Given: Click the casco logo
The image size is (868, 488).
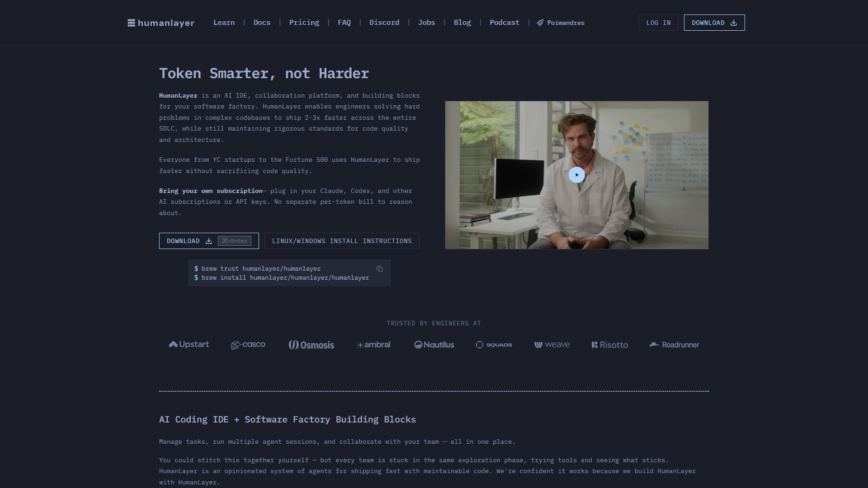Looking at the screenshot, I should (x=248, y=345).
